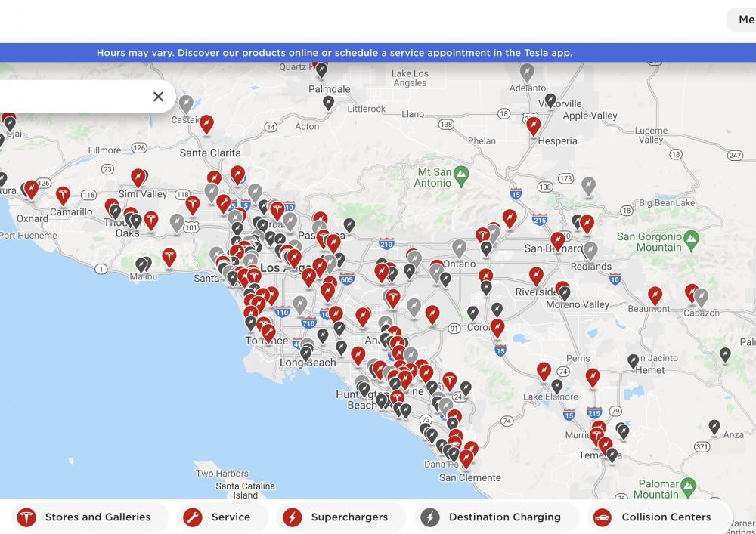Image resolution: width=756 pixels, height=534 pixels.
Task: Select the gray Supercharger pin at Castaic
Action: [186, 103]
